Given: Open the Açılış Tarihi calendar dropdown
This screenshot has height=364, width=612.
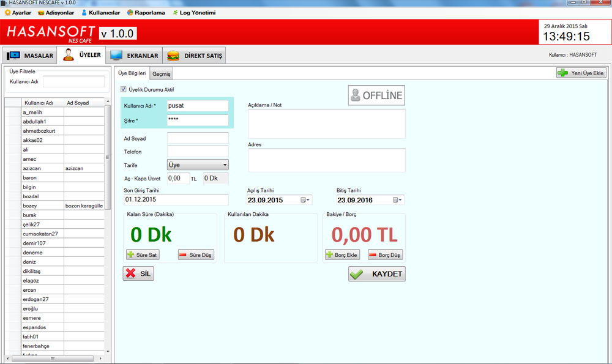Looking at the screenshot, I should 305,200.
